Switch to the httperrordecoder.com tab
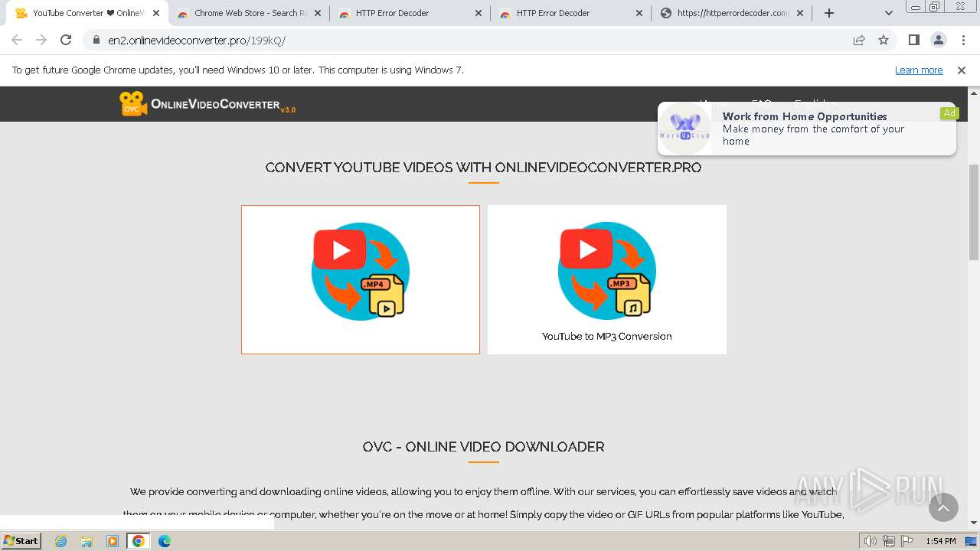Viewport: 980px width, 551px height. (x=731, y=13)
